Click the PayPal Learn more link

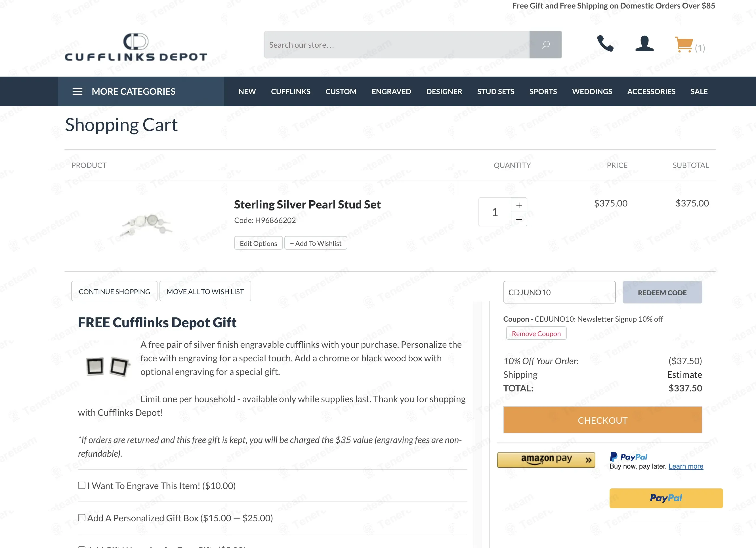tap(686, 466)
